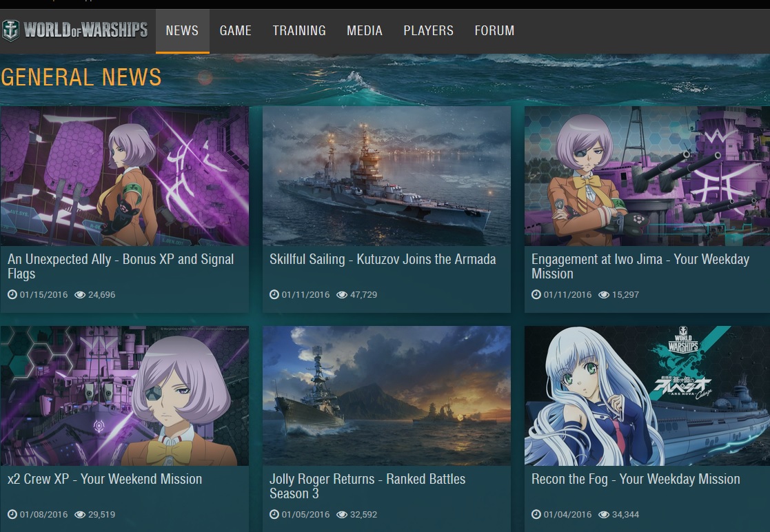Click the view count 15,297
Viewport: 770px width, 532px height.
pos(625,294)
